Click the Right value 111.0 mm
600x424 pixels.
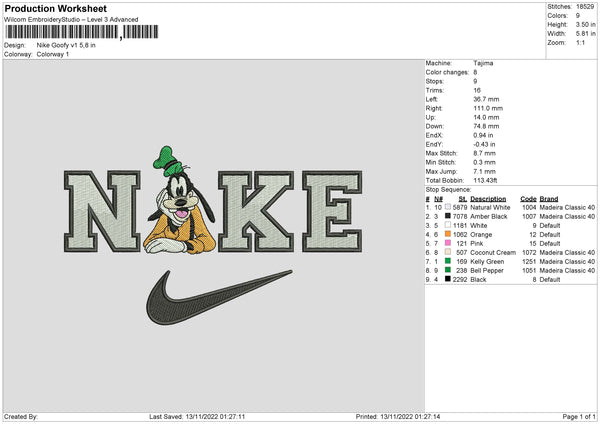click(488, 108)
